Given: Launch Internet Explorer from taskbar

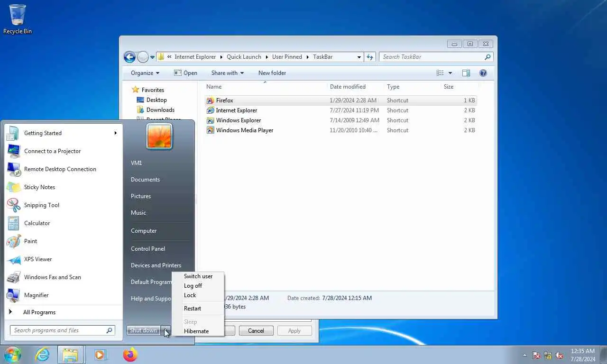Looking at the screenshot, I should (42, 355).
